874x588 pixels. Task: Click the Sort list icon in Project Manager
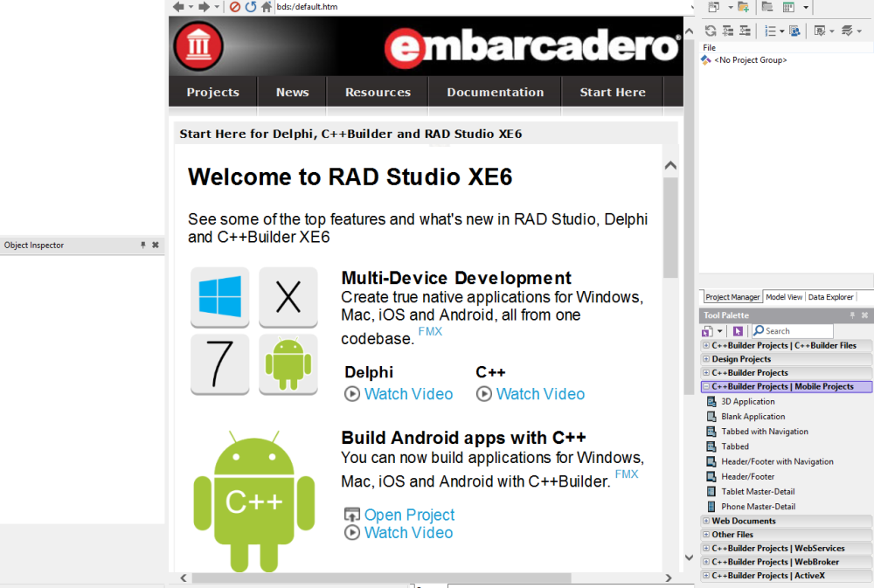pyautogui.click(x=770, y=31)
